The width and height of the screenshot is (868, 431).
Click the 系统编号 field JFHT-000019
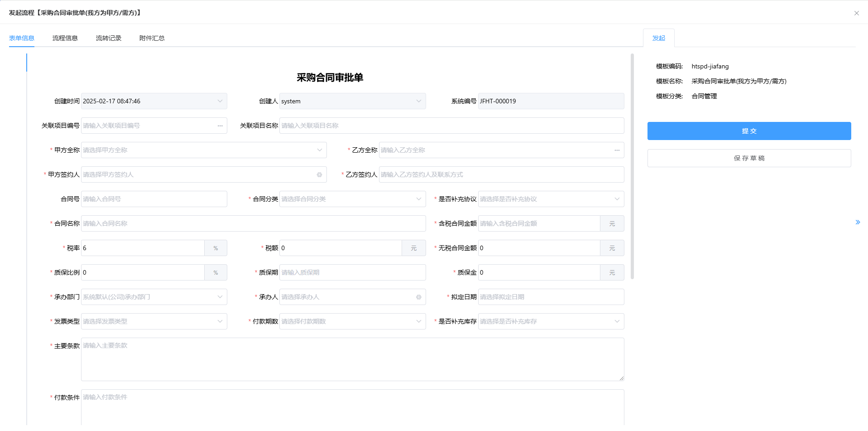551,101
